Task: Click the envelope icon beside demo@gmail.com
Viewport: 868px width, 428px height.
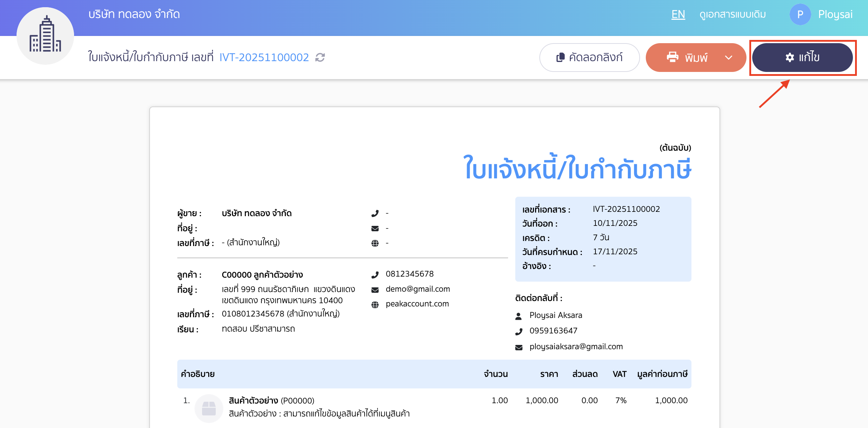Action: click(375, 289)
